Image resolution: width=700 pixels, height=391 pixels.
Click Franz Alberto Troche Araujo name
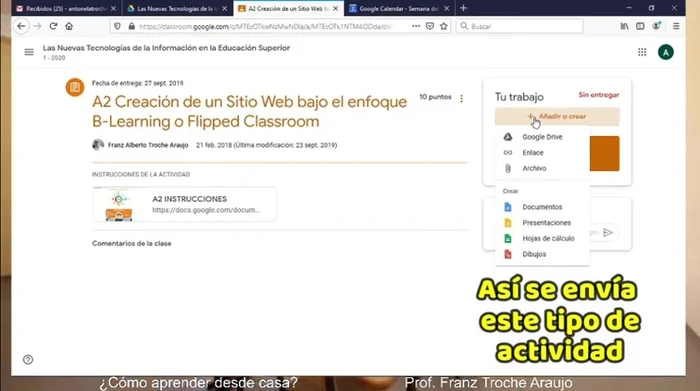[x=148, y=145]
